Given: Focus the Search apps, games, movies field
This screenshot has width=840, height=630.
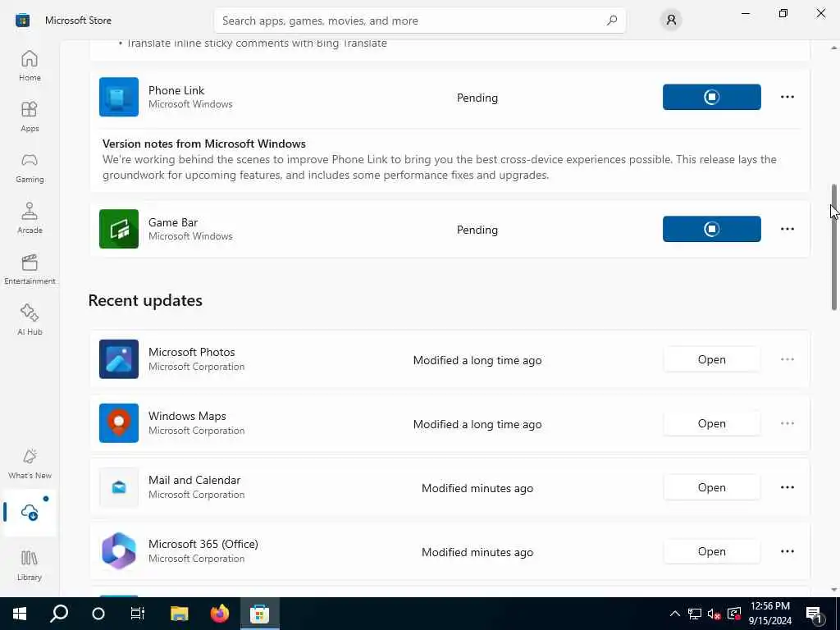Looking at the screenshot, I should pos(419,21).
